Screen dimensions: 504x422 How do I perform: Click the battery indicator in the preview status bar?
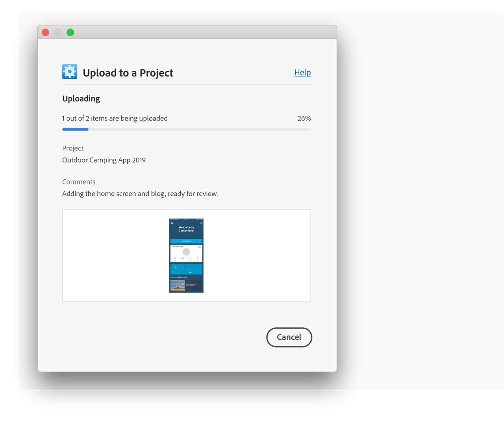click(202, 219)
